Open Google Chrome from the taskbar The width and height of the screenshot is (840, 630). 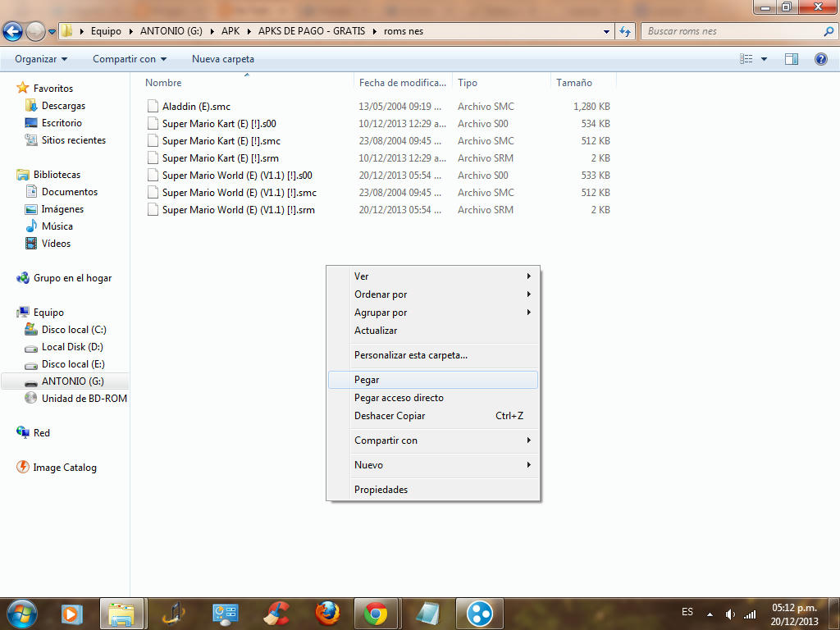[x=377, y=613]
